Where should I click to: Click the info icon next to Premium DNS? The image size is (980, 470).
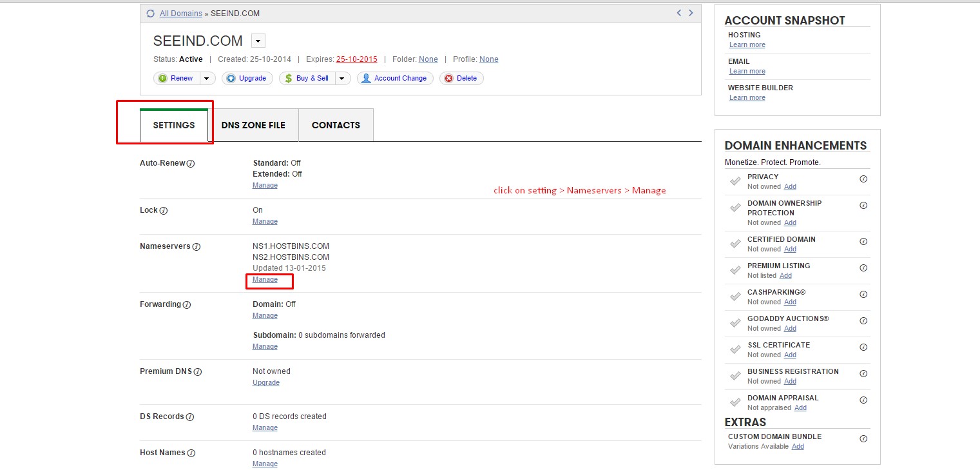pyautogui.click(x=198, y=372)
